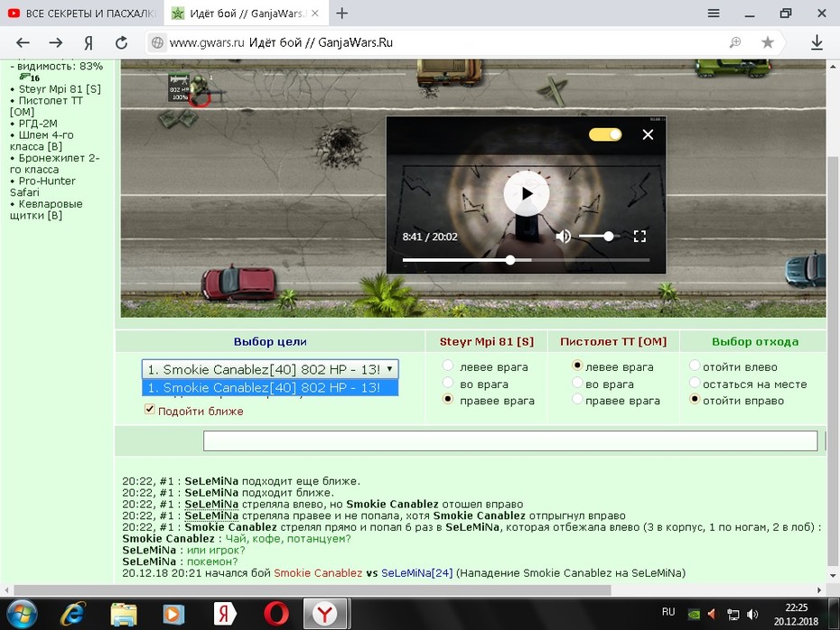Mute the video using speaker icon

point(563,236)
